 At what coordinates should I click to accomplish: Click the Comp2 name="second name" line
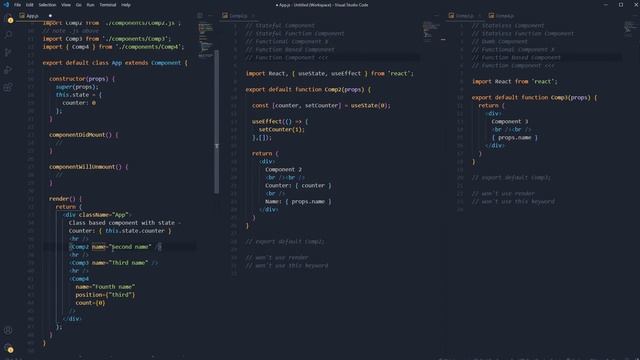coord(115,247)
